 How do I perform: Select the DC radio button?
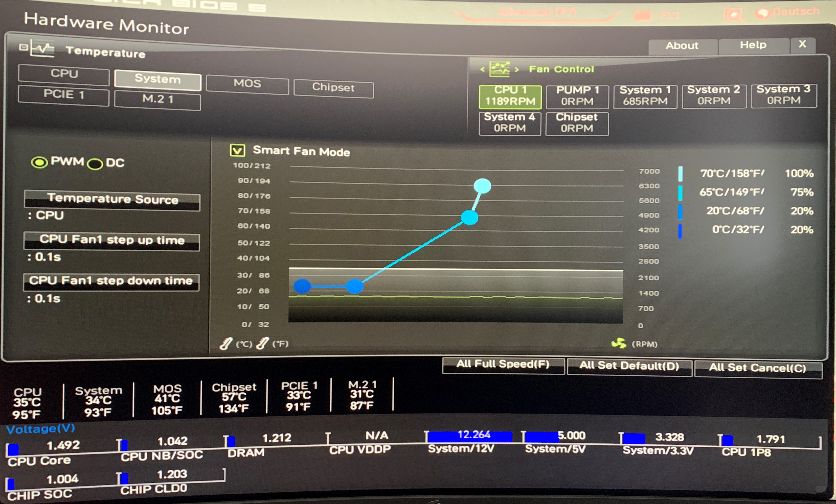point(95,164)
